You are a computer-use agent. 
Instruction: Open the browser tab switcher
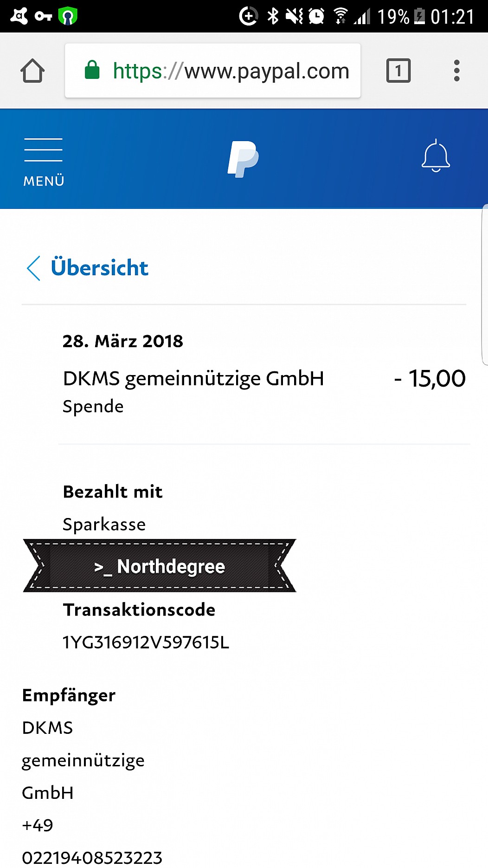click(x=398, y=71)
